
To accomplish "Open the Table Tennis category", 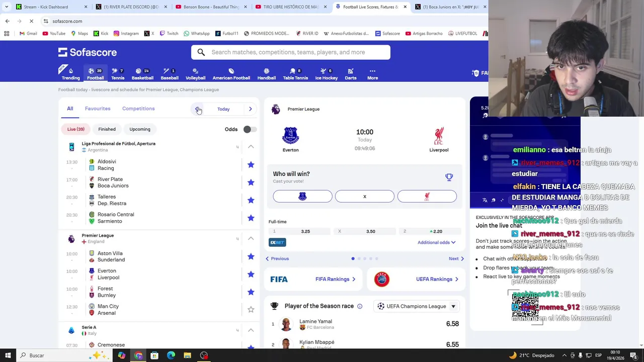I will [295, 73].
